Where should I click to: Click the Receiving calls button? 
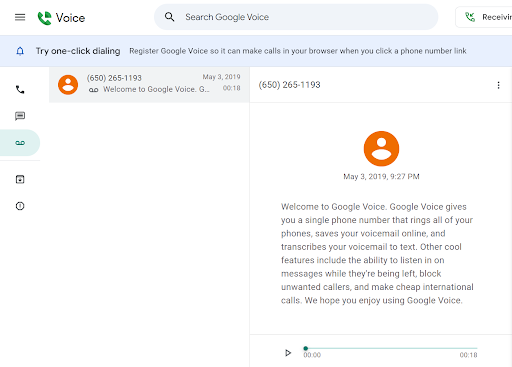(x=484, y=17)
